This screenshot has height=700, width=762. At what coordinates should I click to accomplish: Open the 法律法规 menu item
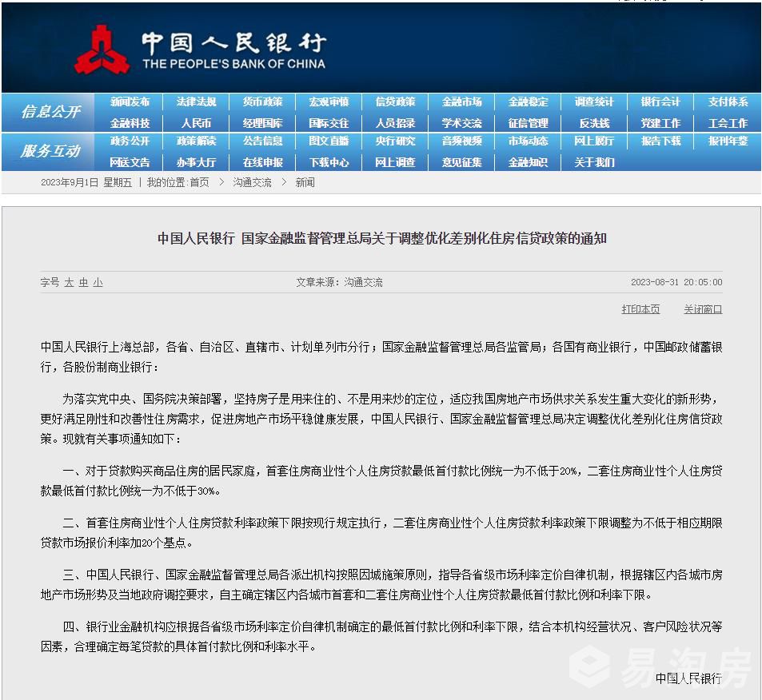197,101
